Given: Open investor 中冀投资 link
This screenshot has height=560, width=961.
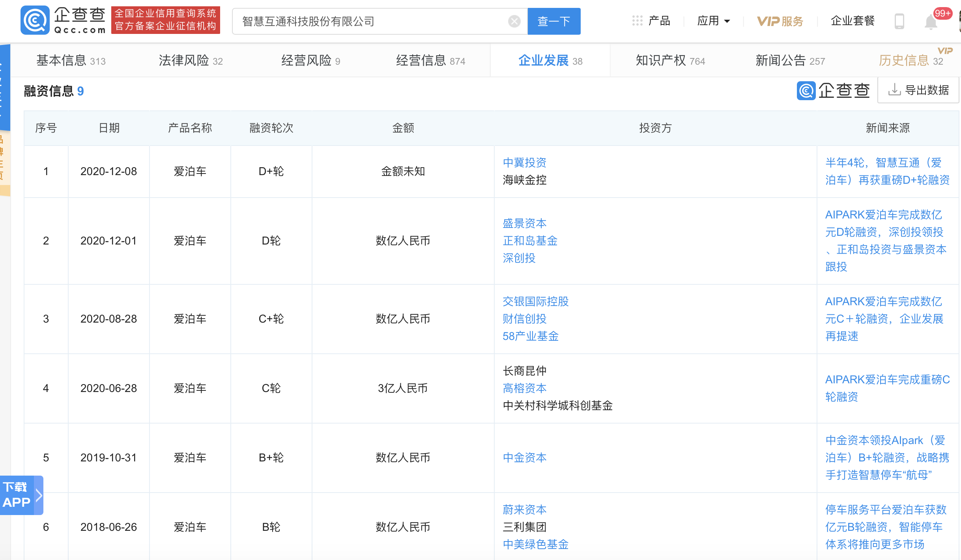Looking at the screenshot, I should coord(524,162).
